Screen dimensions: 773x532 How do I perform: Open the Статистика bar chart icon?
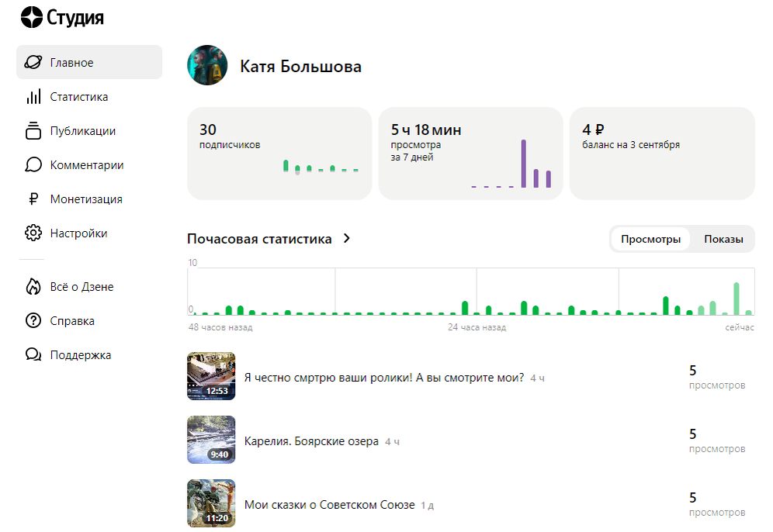pos(33,96)
